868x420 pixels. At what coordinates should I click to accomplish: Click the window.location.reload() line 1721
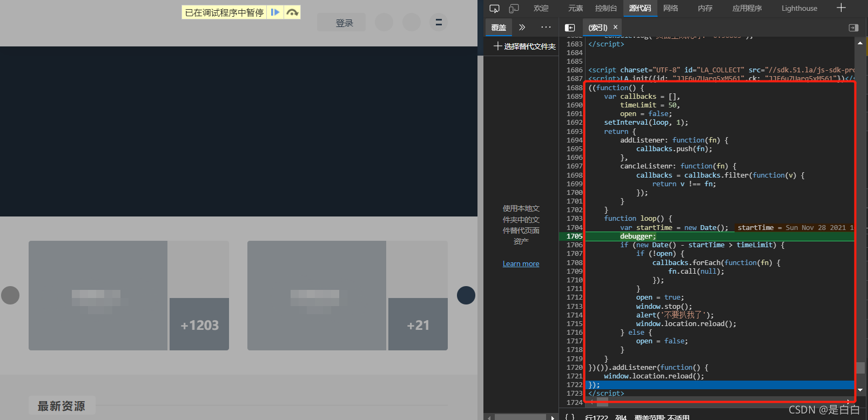click(x=654, y=376)
